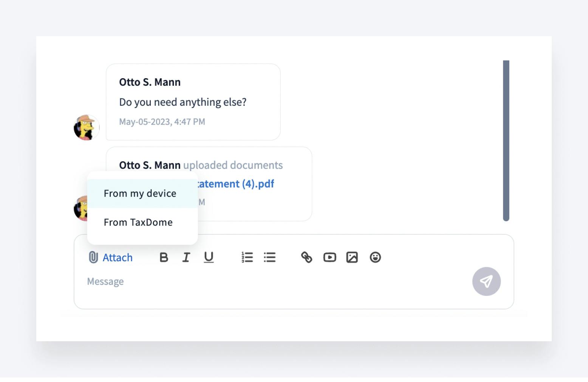Choose "From TaxDome" in attach menu

pos(138,222)
